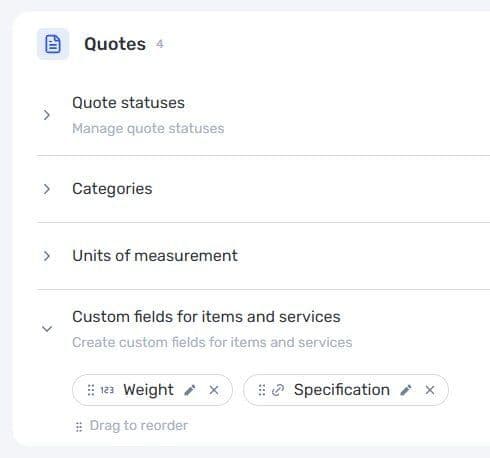Click the Manage quote statuses description
The width and height of the screenshot is (490, 458).
pyautogui.click(x=148, y=129)
